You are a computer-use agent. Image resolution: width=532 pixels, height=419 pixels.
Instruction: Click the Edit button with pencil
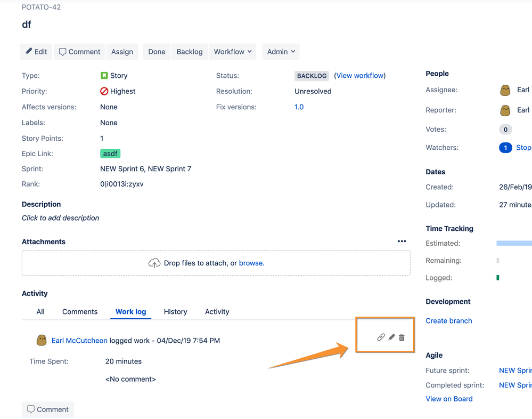click(36, 52)
